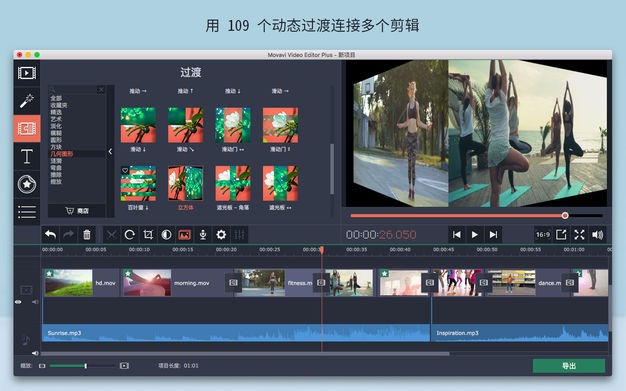Select the crop tool icon
The width and height of the screenshot is (626, 391).
click(x=148, y=235)
